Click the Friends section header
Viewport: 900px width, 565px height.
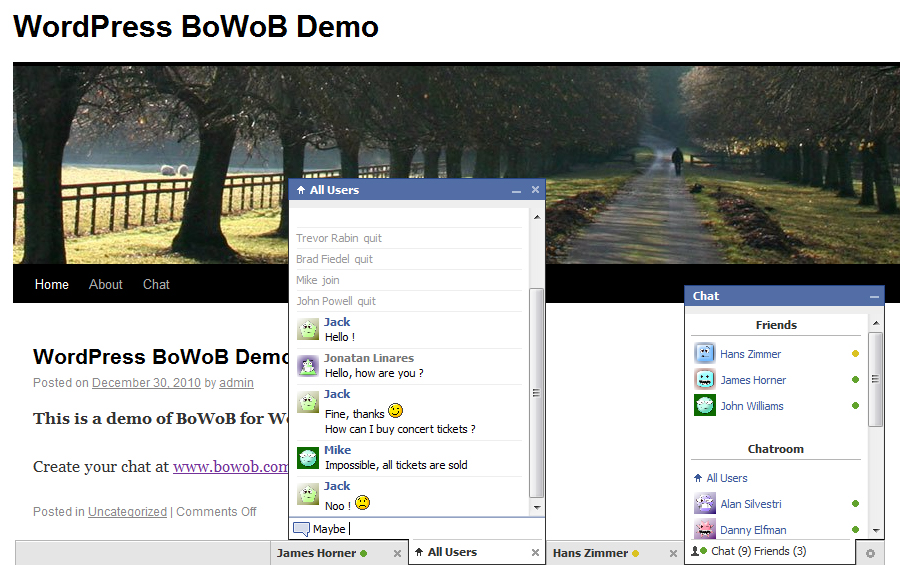pyautogui.click(x=776, y=325)
